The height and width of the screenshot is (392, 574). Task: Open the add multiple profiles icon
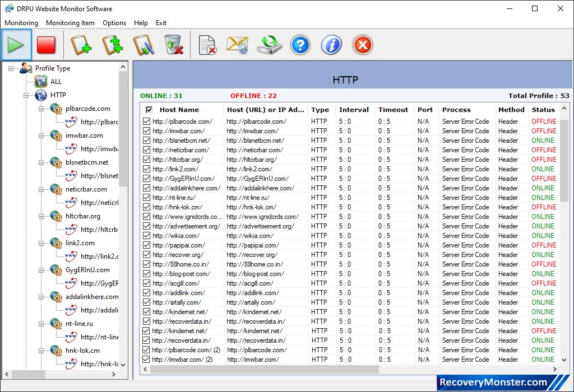112,45
